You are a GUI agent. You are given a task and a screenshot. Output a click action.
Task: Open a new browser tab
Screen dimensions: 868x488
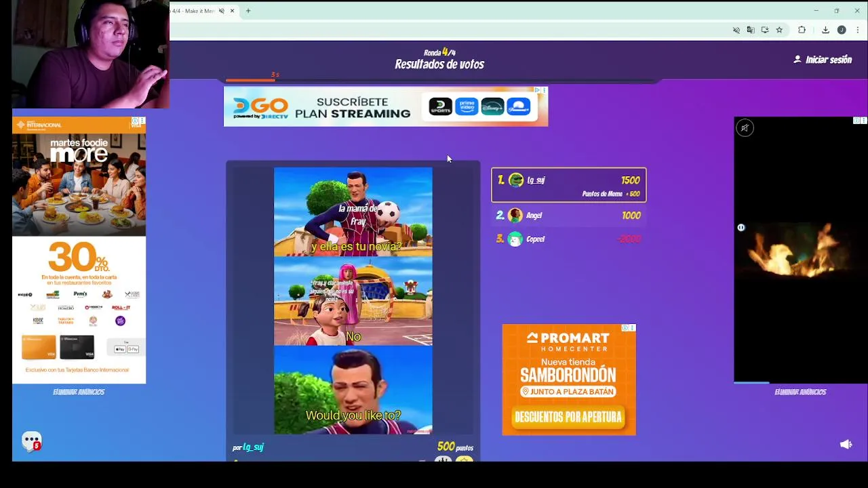click(x=248, y=11)
